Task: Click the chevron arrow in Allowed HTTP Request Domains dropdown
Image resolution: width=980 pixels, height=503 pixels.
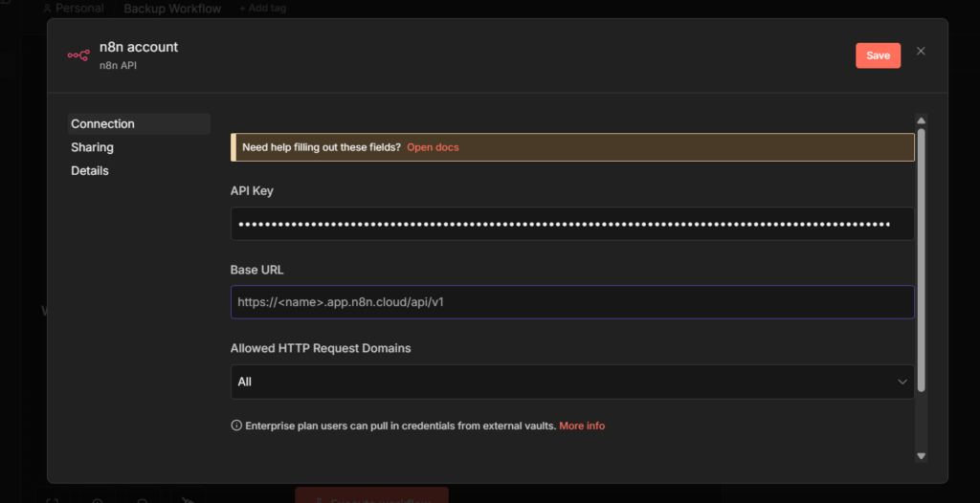Action: point(902,382)
